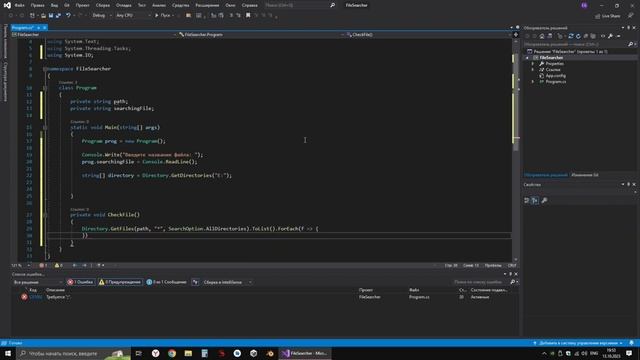The height and width of the screenshot is (360, 640).
Task: Click the feedback icon beside Live Share
Action: 631,16
